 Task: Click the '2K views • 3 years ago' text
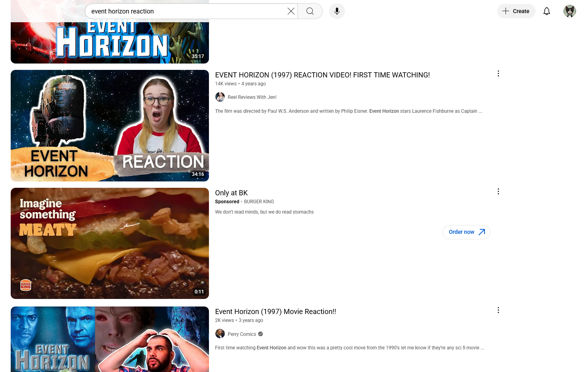[x=239, y=320]
